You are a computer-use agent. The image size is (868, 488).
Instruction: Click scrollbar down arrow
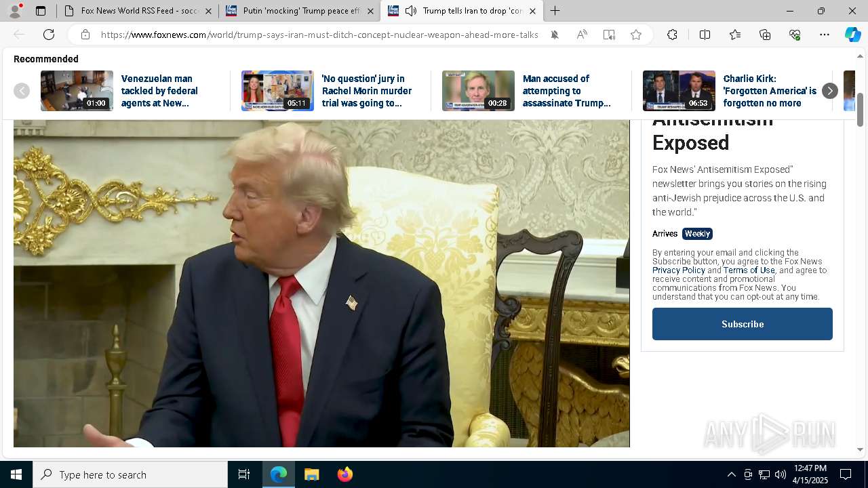[x=861, y=449]
